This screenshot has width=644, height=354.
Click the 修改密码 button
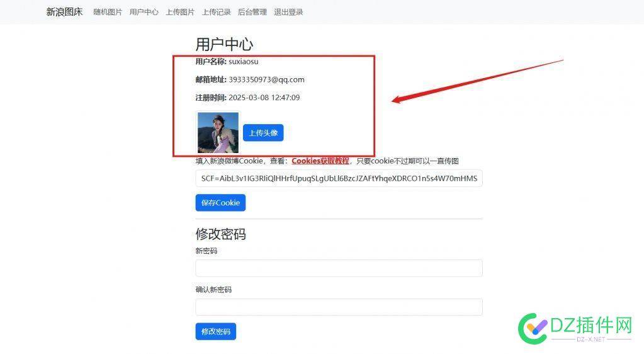[x=216, y=331]
